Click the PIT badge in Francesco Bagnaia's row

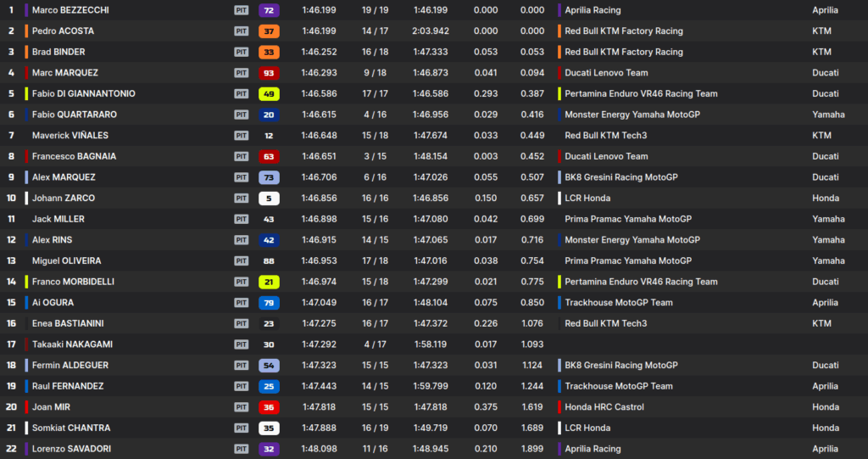[242, 156]
